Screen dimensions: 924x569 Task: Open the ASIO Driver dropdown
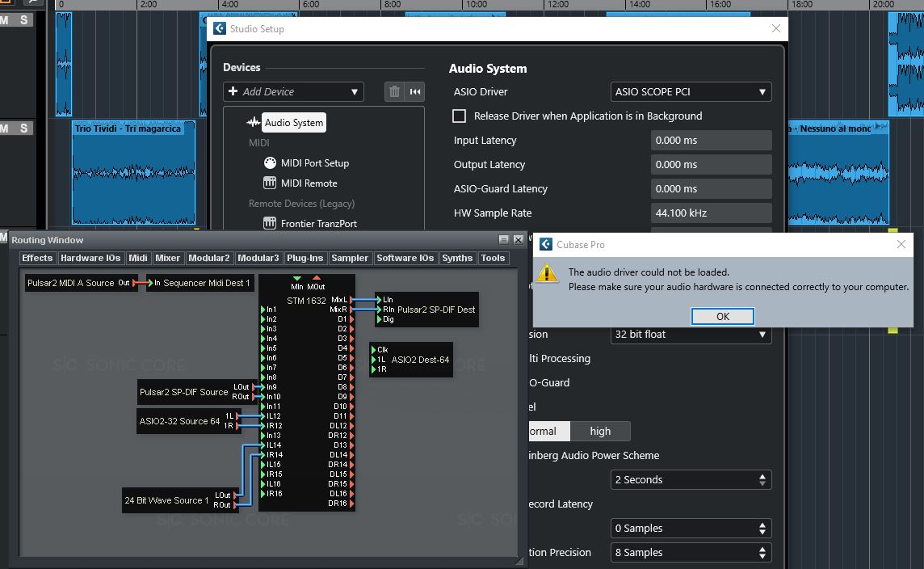point(691,91)
